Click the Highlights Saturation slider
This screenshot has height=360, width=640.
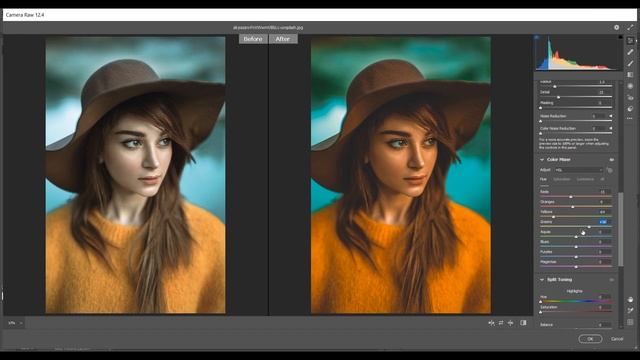(x=576, y=311)
